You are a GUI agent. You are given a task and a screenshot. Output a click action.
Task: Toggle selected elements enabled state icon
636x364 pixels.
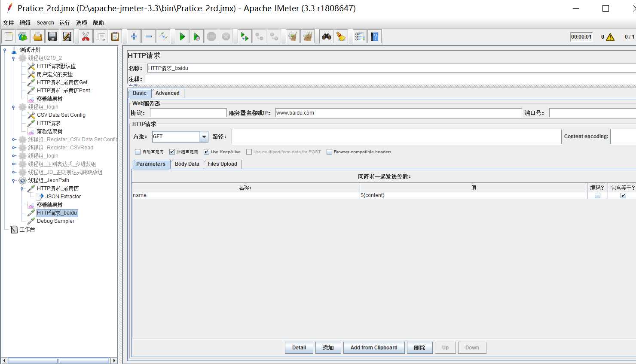(163, 36)
